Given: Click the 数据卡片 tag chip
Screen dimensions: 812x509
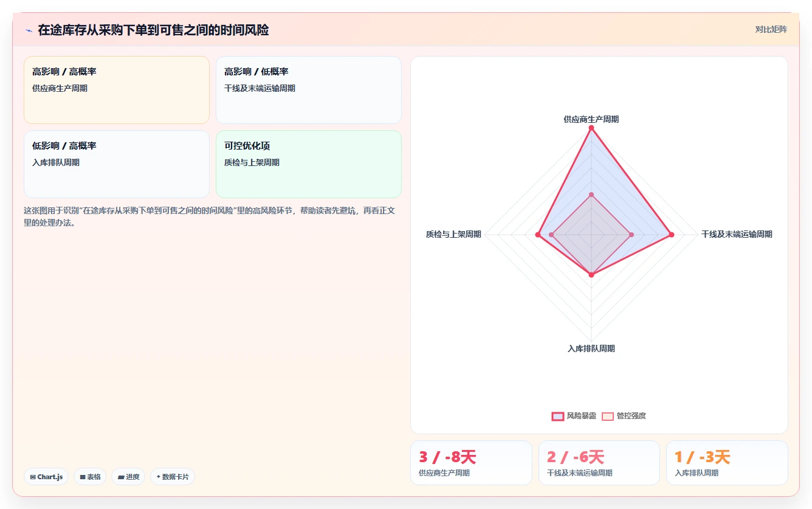Looking at the screenshot, I should click(x=173, y=477).
